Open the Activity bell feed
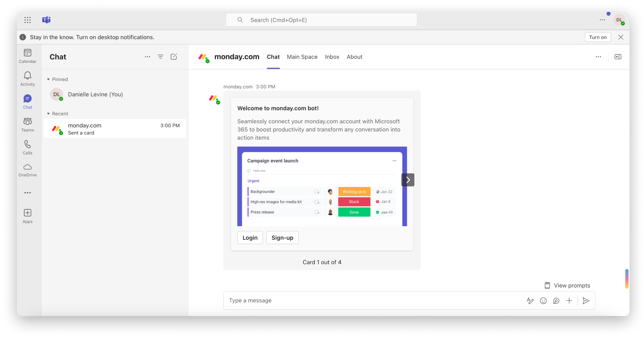This screenshot has width=644, height=338. coord(28,79)
